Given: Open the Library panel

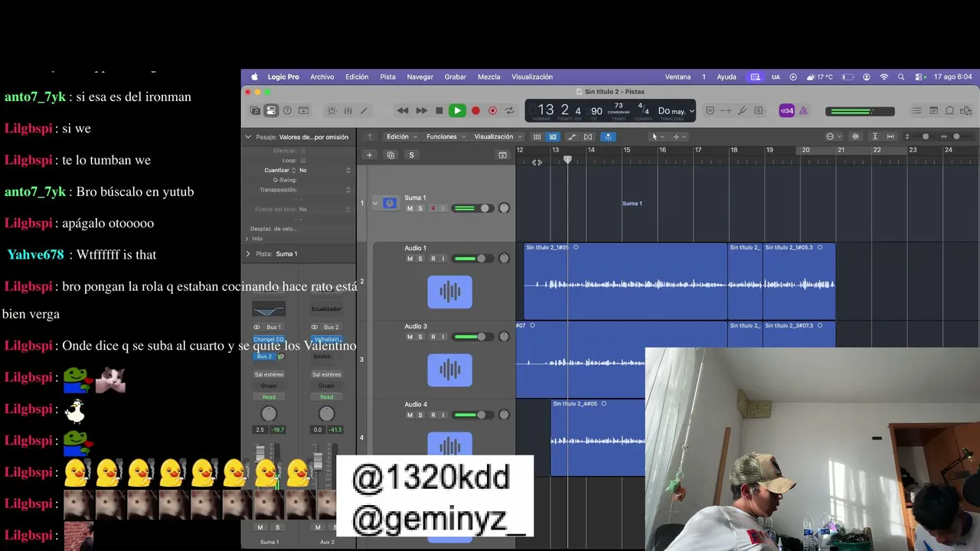Looking at the screenshot, I should (255, 111).
